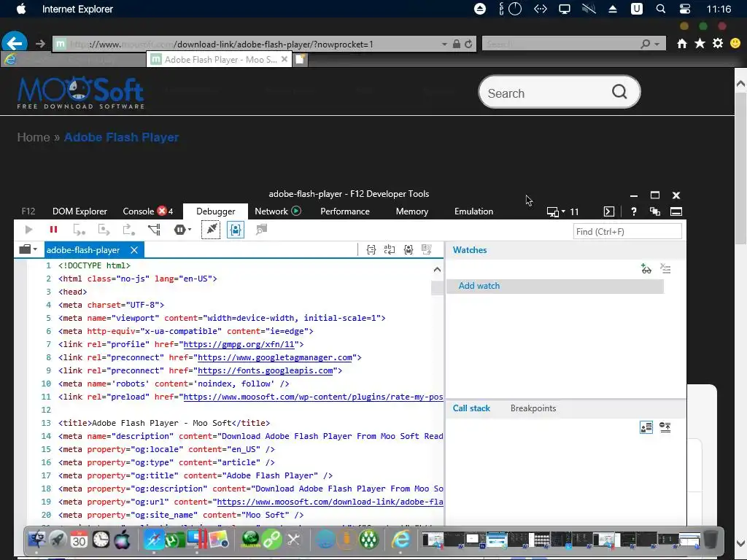Image resolution: width=747 pixels, height=560 pixels.
Task: Switch to the Call stack tab
Action: pos(471,408)
